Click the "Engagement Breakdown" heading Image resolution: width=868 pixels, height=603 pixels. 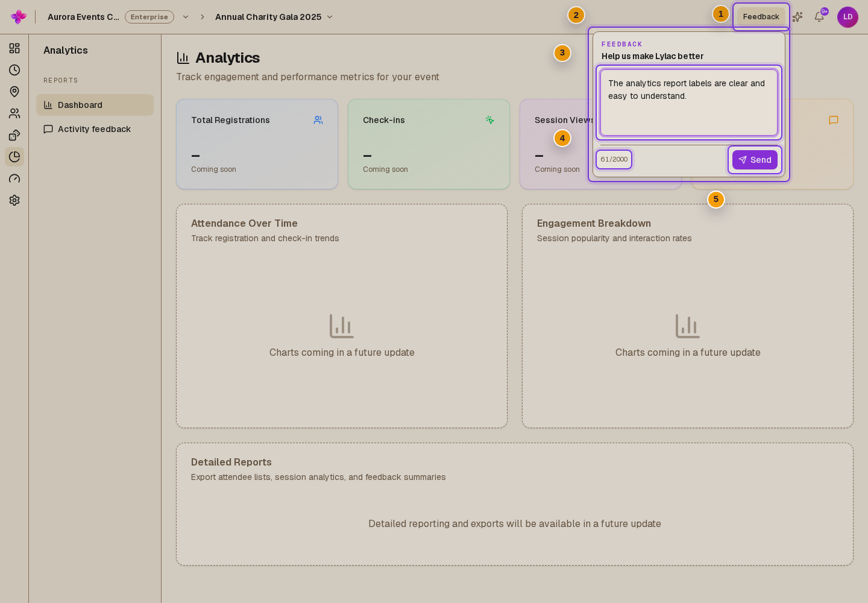[x=594, y=223]
